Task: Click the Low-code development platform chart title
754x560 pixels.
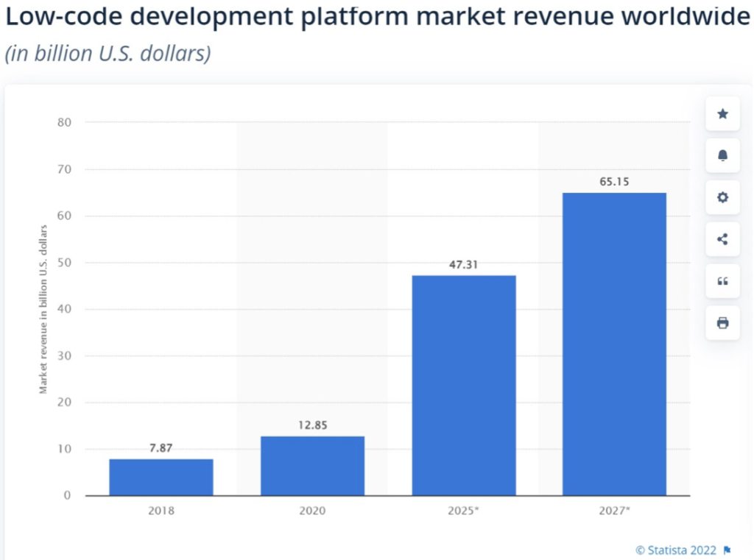Action: [377, 19]
